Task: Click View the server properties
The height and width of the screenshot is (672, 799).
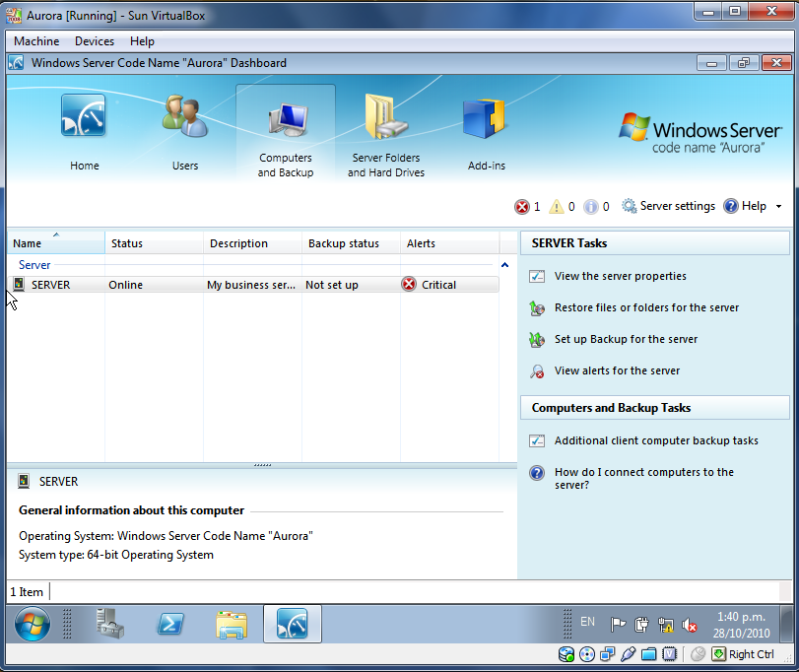Action: pyautogui.click(x=620, y=277)
